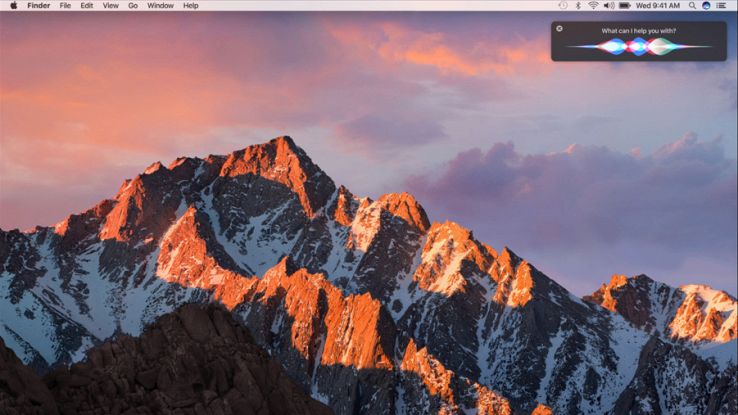The width and height of the screenshot is (738, 415).
Task: Open Spotlight search magnifier icon
Action: pyautogui.click(x=692, y=6)
